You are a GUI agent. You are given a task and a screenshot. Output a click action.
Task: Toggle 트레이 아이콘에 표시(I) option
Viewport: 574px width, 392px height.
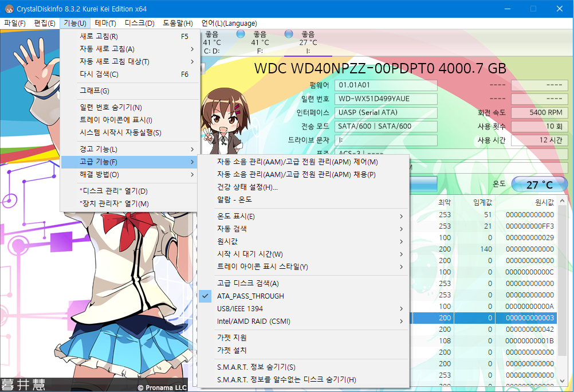tap(130, 120)
